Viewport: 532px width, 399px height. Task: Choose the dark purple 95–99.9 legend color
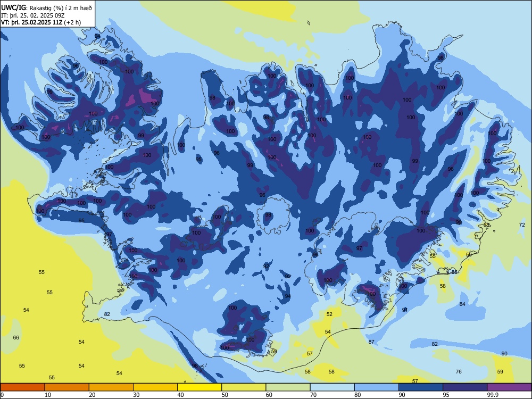465,387
